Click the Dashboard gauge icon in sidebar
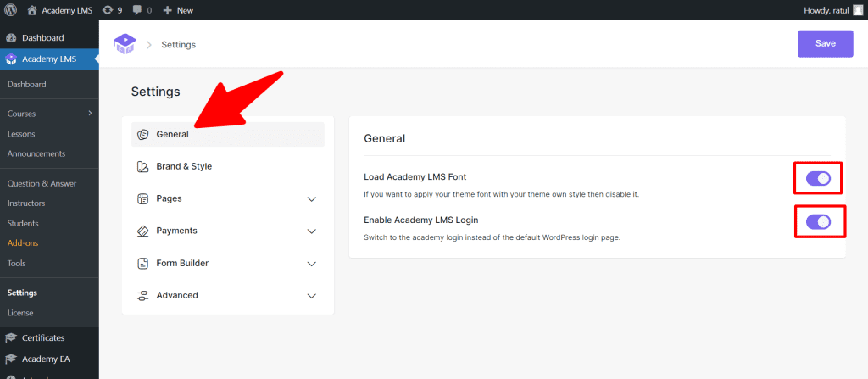Viewport: 868px width, 379px height. click(x=11, y=38)
